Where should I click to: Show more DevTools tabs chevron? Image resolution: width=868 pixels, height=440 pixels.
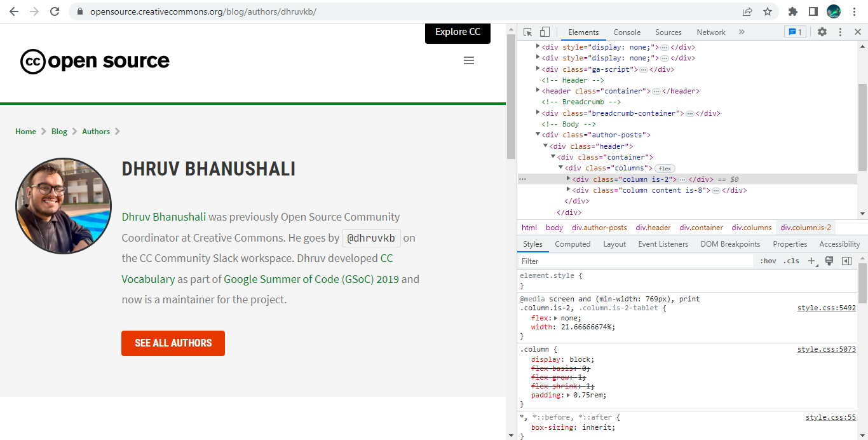pyautogui.click(x=742, y=32)
